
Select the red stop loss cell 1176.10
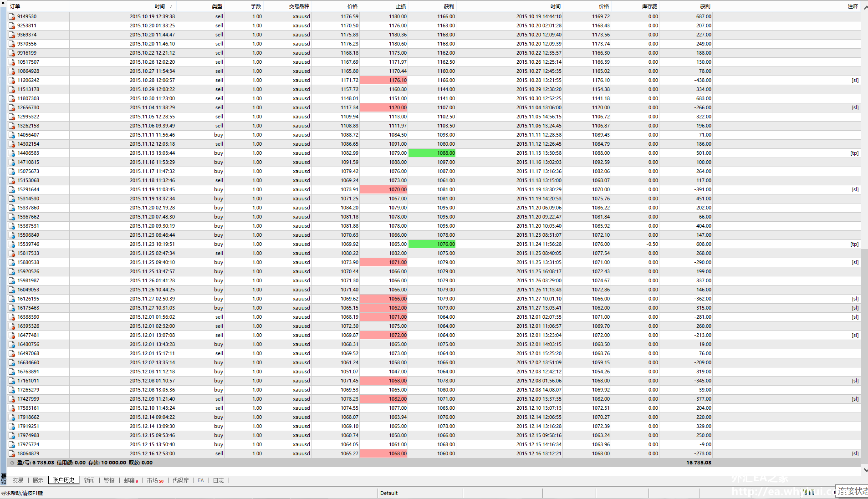pos(384,80)
